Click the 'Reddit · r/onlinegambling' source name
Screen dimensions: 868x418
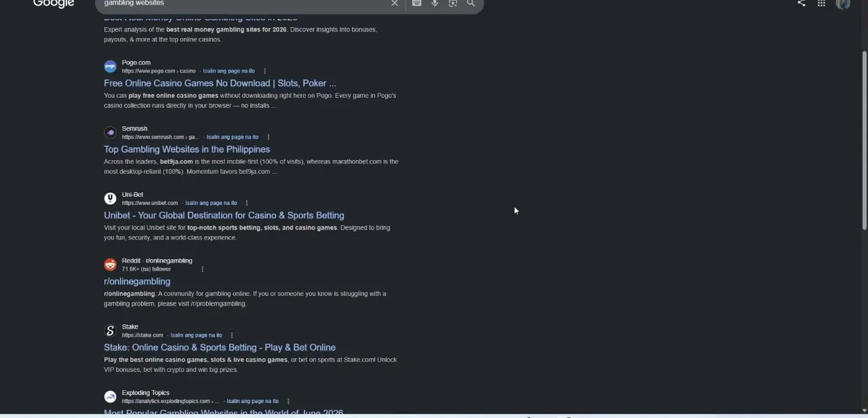tap(157, 261)
